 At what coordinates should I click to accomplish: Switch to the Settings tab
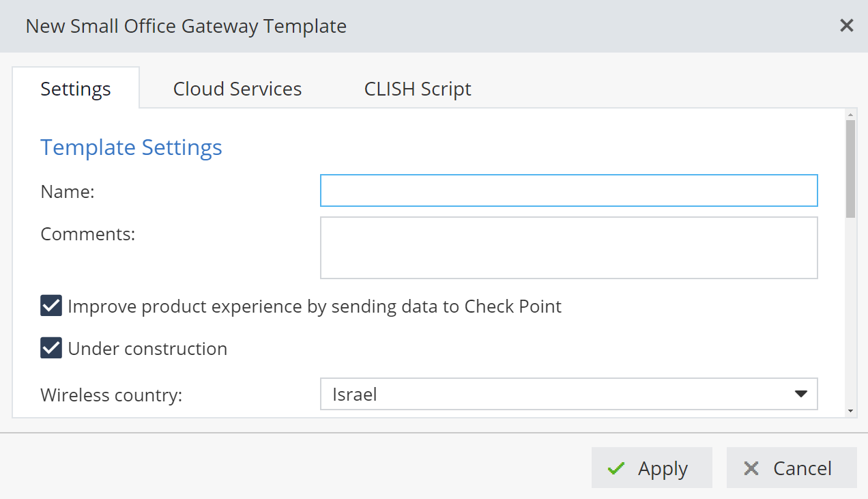tap(76, 88)
